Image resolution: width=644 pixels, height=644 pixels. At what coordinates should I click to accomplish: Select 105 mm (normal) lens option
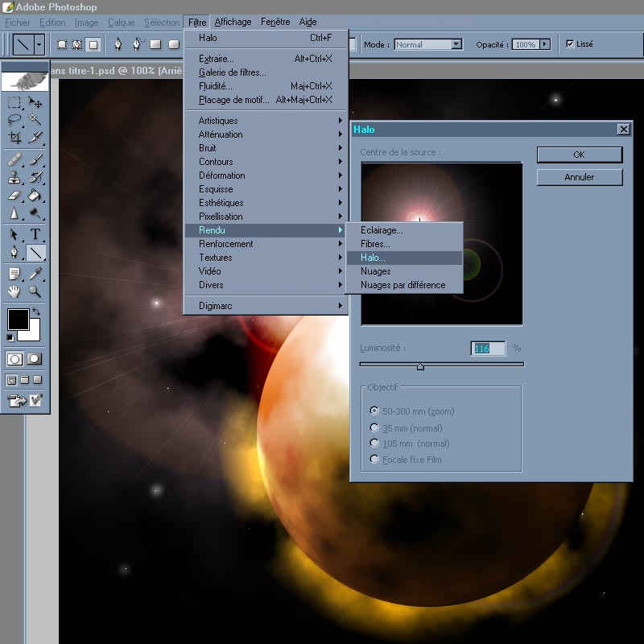coord(374,443)
